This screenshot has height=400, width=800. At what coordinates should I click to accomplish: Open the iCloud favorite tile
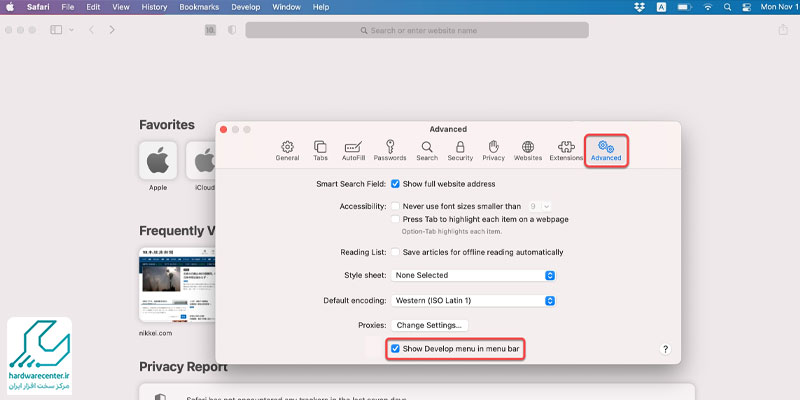[x=201, y=161]
